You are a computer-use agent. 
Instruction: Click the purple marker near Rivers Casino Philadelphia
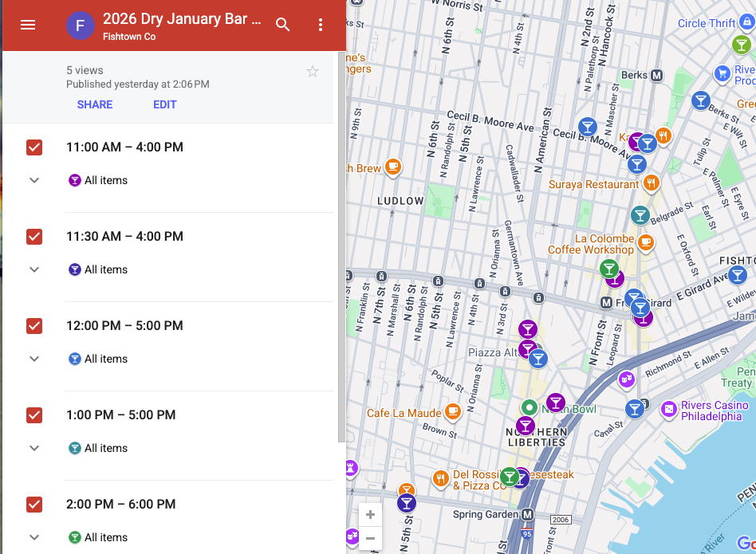click(668, 410)
